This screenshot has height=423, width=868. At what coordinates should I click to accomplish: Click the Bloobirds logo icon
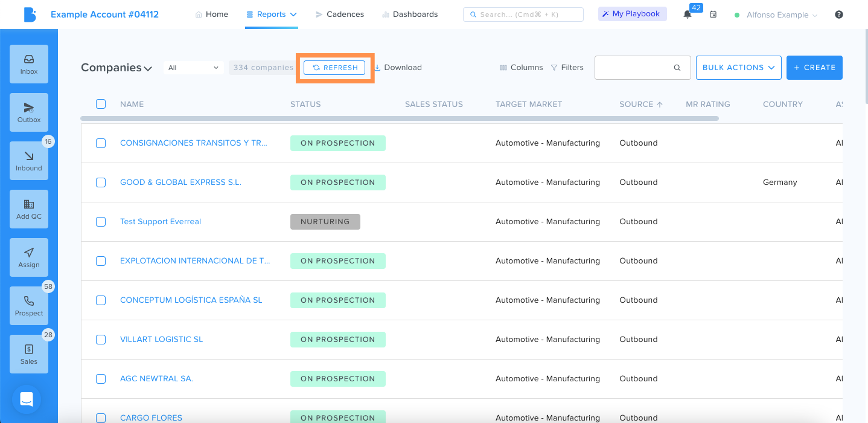[x=30, y=15]
